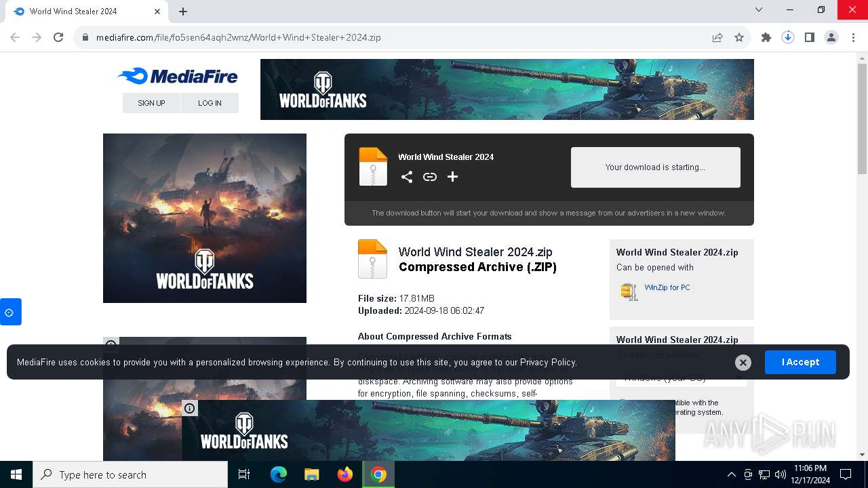The width and height of the screenshot is (868, 488).
Task: Copy link with the chain icon
Action: [x=430, y=177]
